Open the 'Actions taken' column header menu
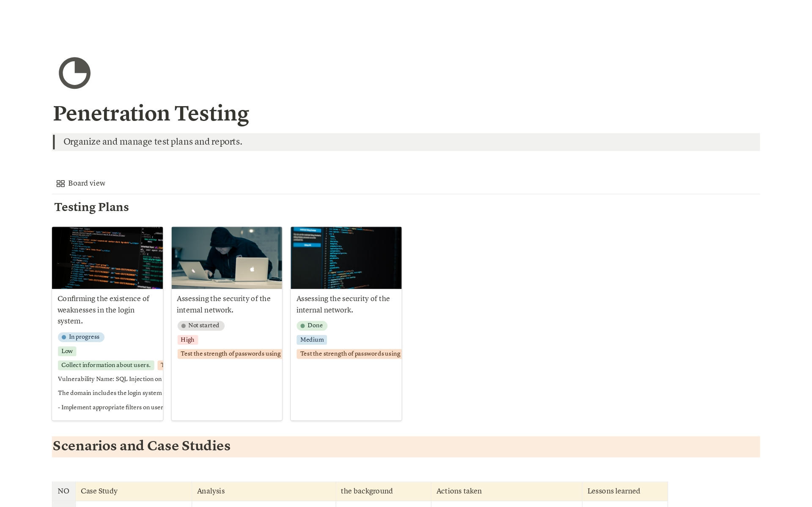 (459, 491)
